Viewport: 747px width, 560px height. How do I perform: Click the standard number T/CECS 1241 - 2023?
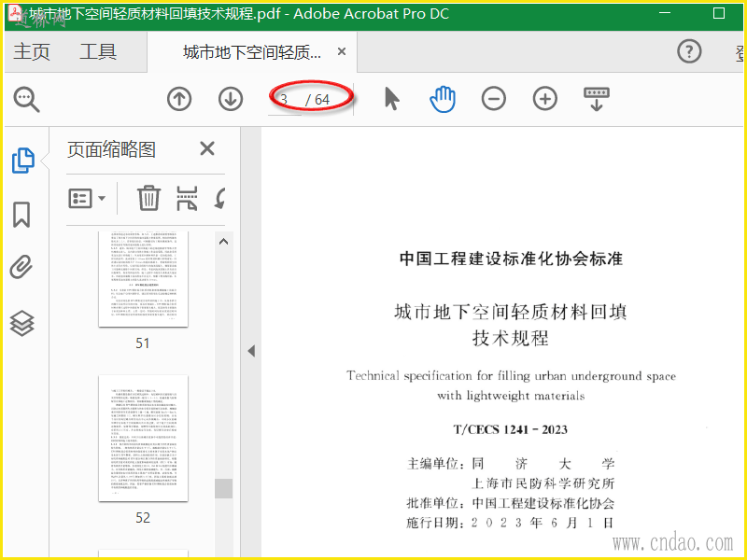510,429
